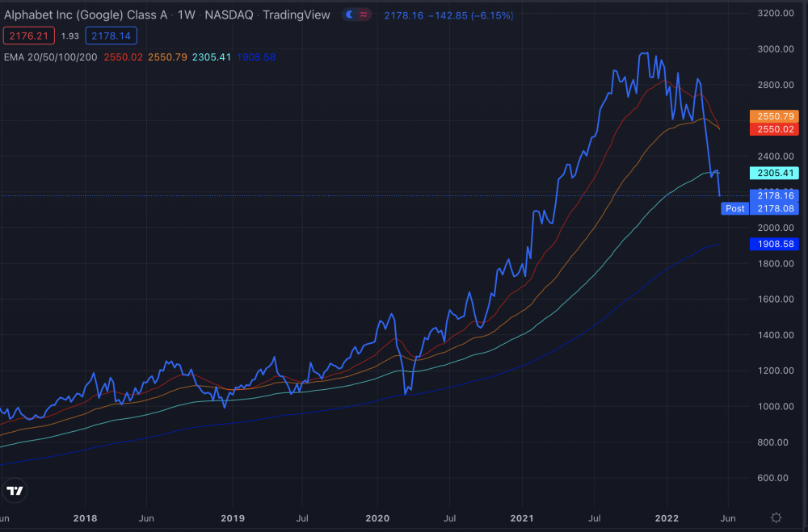
Task: Select the blue 1908.58 EMA axis tag
Action: click(x=774, y=244)
